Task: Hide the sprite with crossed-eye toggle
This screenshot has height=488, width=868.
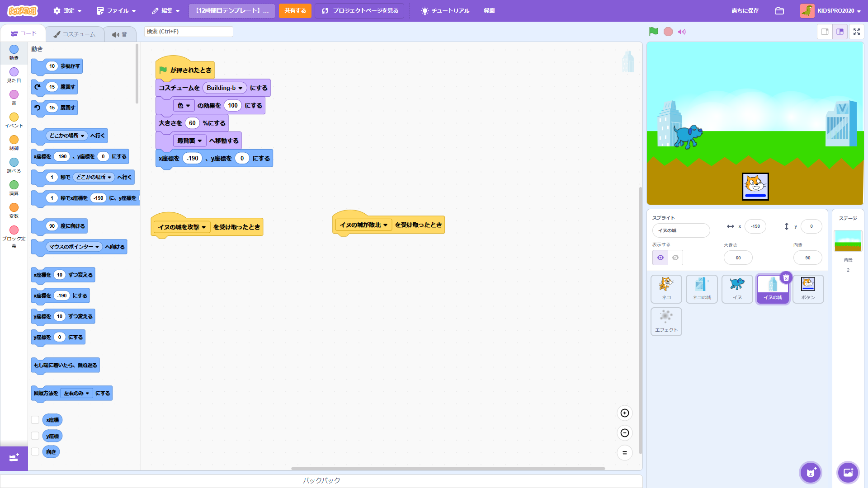Action: pyautogui.click(x=675, y=258)
